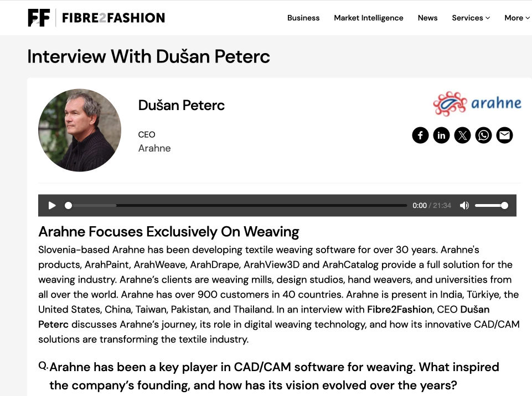Image resolution: width=532 pixels, height=396 pixels.
Task: Share the interview on X
Action: 462,136
